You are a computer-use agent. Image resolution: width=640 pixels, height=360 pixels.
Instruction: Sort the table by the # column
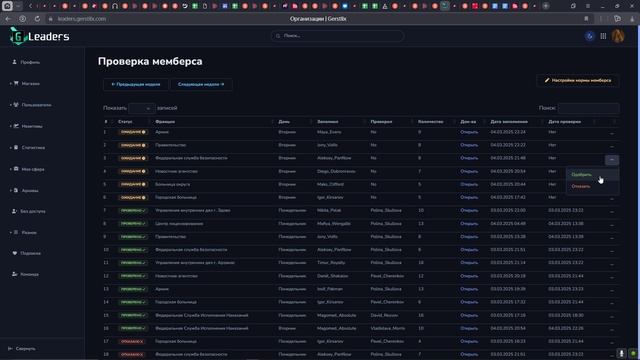pyautogui.click(x=106, y=122)
